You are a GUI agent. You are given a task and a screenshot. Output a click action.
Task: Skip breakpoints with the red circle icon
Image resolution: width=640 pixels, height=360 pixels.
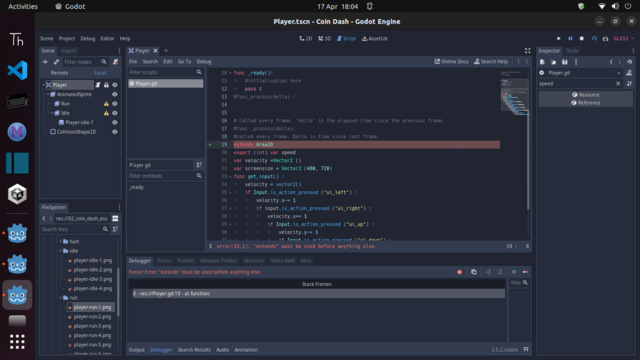click(x=460, y=272)
